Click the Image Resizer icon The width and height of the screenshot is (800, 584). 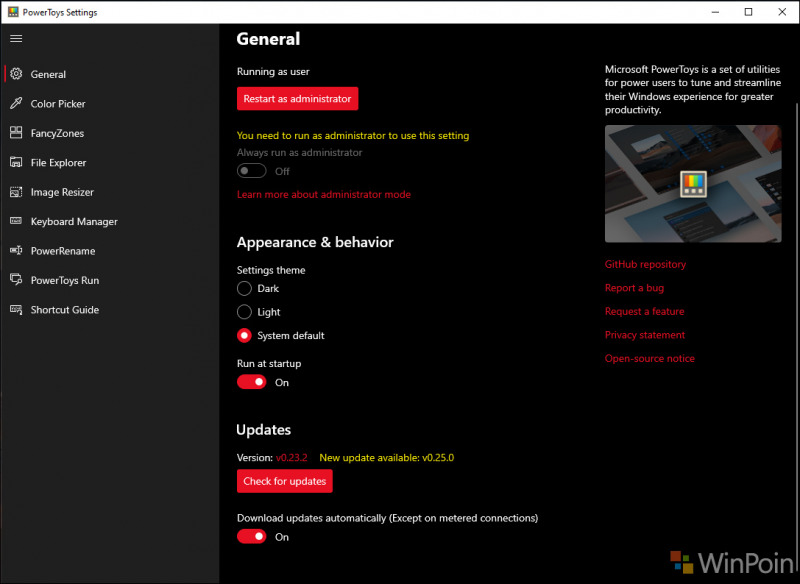pyautogui.click(x=16, y=192)
